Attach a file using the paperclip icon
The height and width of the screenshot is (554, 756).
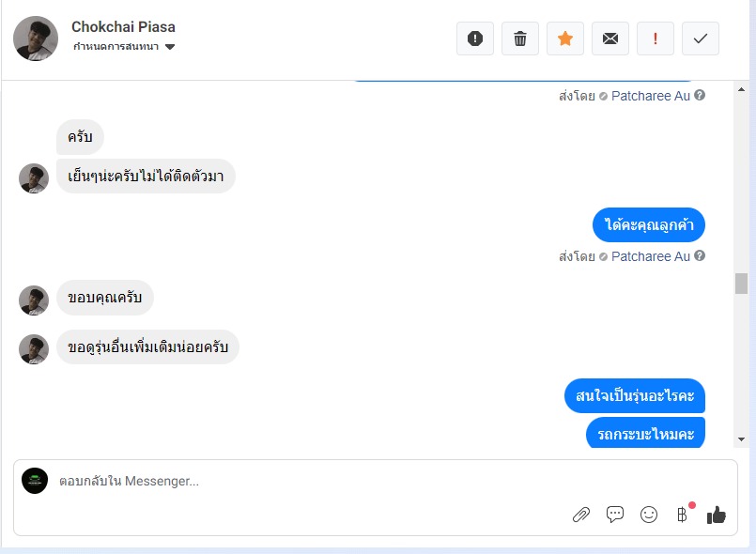(x=581, y=514)
